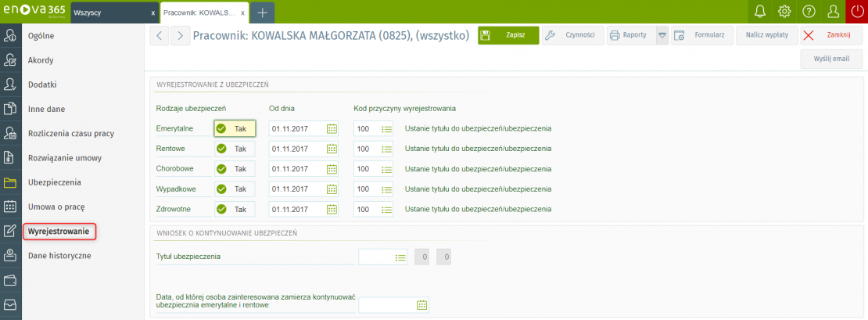Image resolution: width=868 pixels, height=320 pixels.
Task: Open notifications bell icon
Action: 759,12
